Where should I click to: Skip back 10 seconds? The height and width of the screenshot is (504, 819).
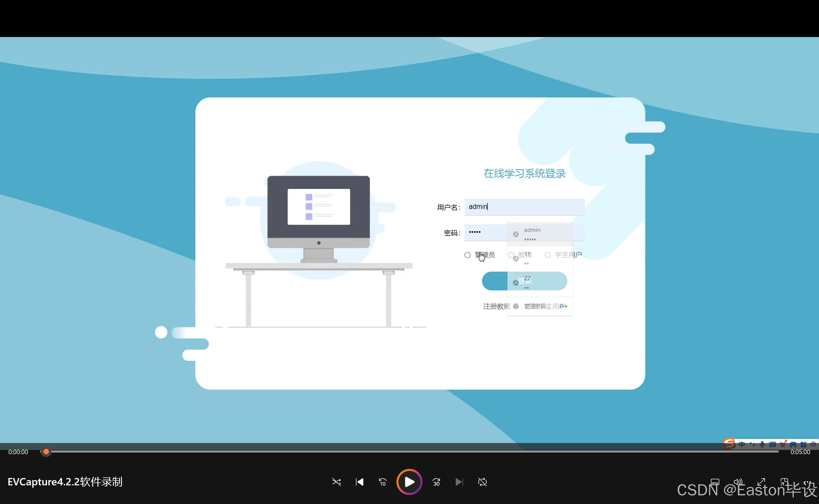[382, 482]
